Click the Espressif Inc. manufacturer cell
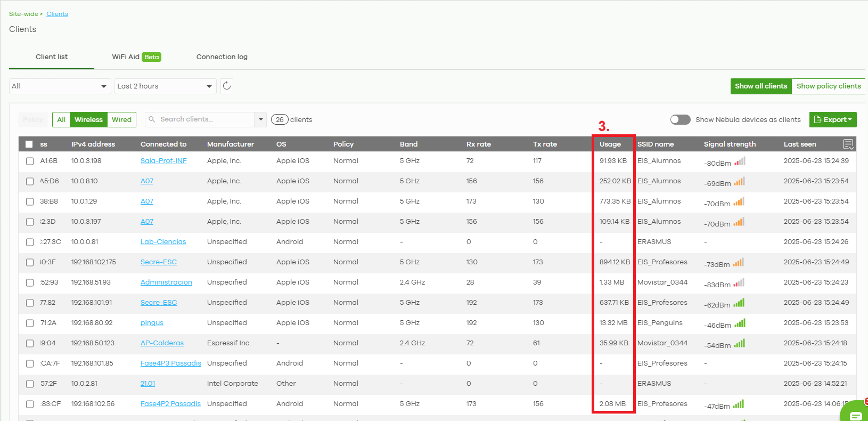Viewport: 868px width, 421px height. click(x=229, y=343)
